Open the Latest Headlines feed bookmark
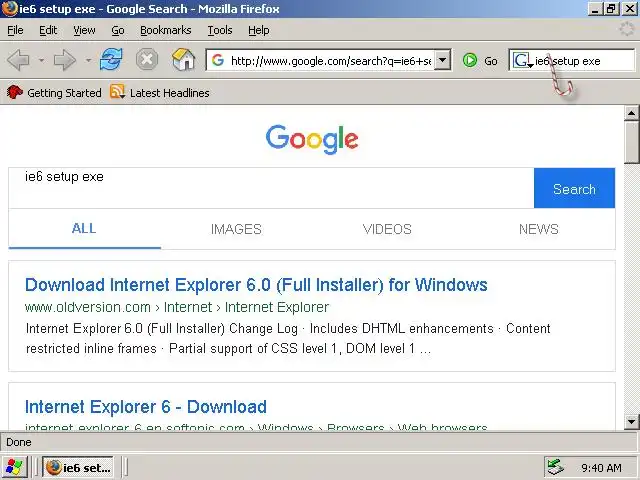Viewport: 640px width, 480px height. 159,93
